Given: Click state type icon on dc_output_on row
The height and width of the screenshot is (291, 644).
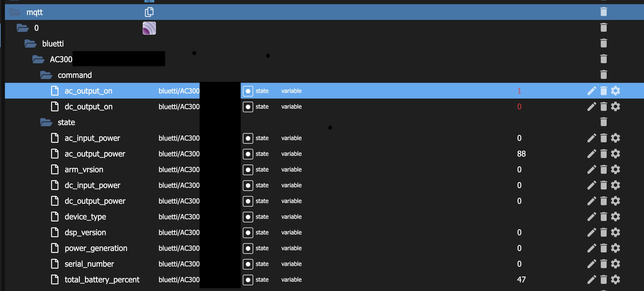Looking at the screenshot, I should 248,107.
